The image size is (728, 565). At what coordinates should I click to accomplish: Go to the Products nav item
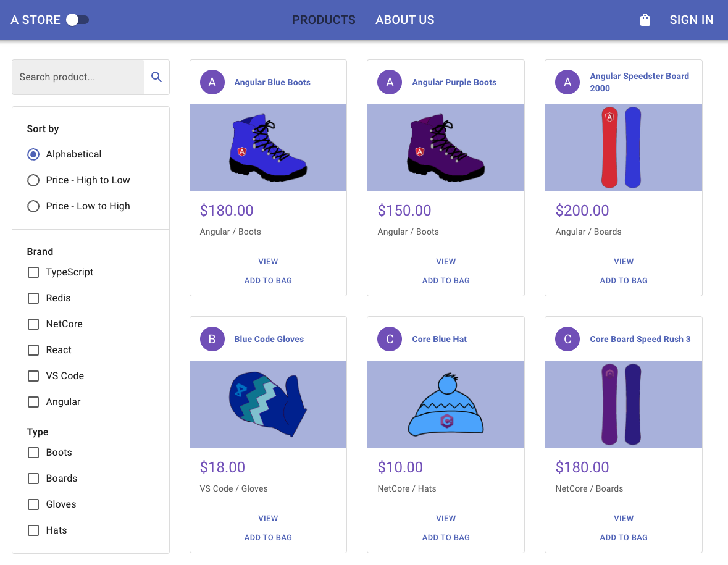tap(324, 20)
